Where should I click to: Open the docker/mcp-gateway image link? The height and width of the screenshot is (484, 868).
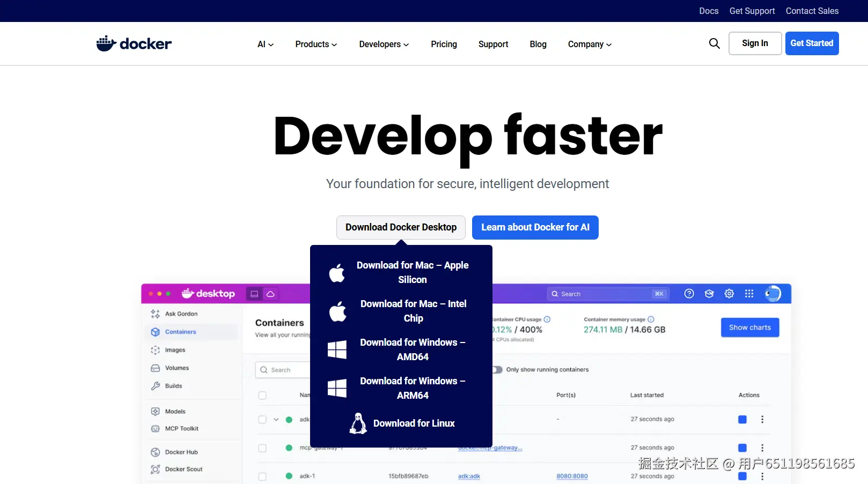point(490,448)
